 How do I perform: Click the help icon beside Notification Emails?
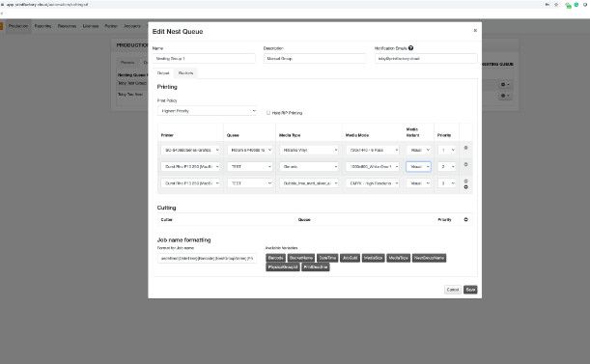[x=411, y=48]
